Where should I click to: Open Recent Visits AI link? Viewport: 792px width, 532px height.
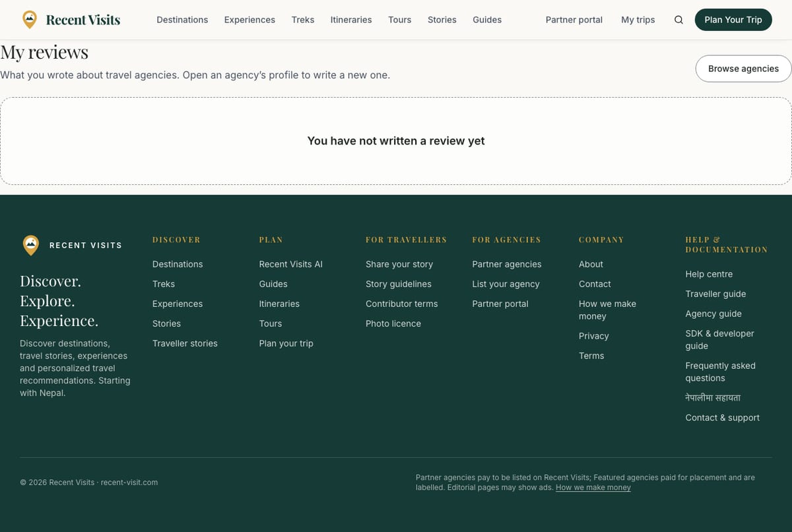(291, 264)
